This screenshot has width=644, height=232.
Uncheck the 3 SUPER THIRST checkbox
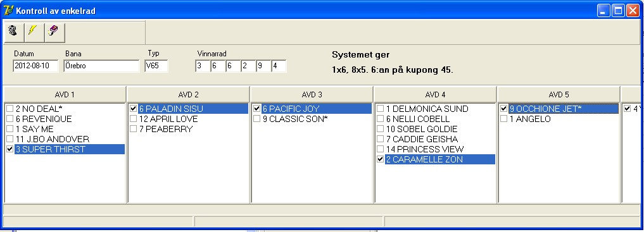click(x=10, y=149)
